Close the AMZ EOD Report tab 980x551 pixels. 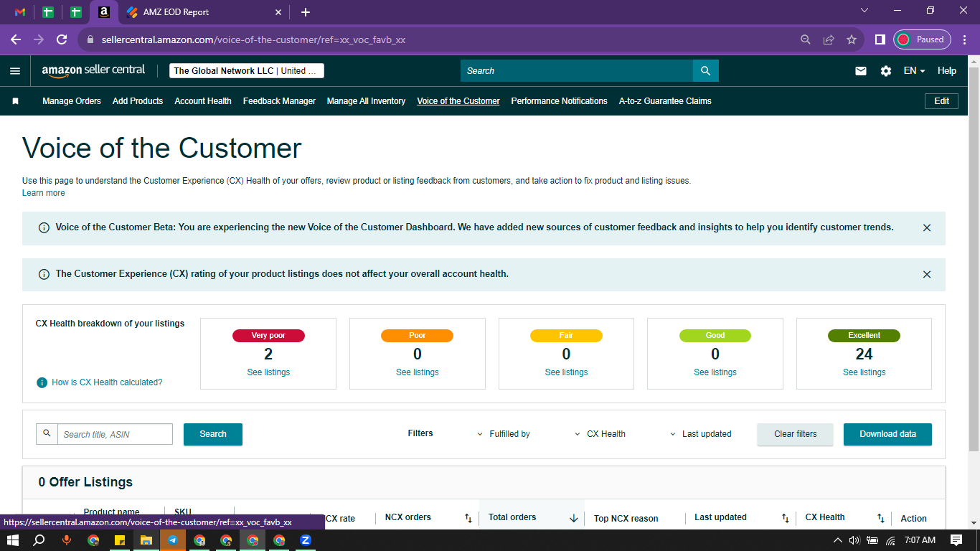click(x=279, y=12)
